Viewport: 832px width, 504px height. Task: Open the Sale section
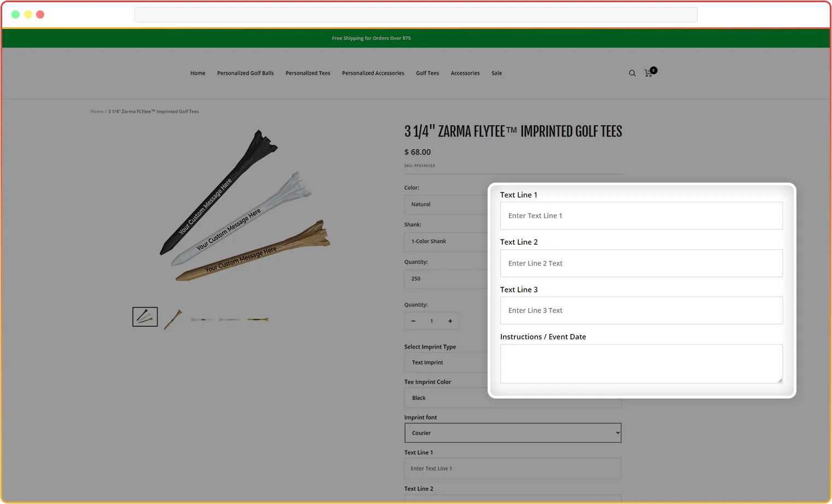pyautogui.click(x=496, y=73)
